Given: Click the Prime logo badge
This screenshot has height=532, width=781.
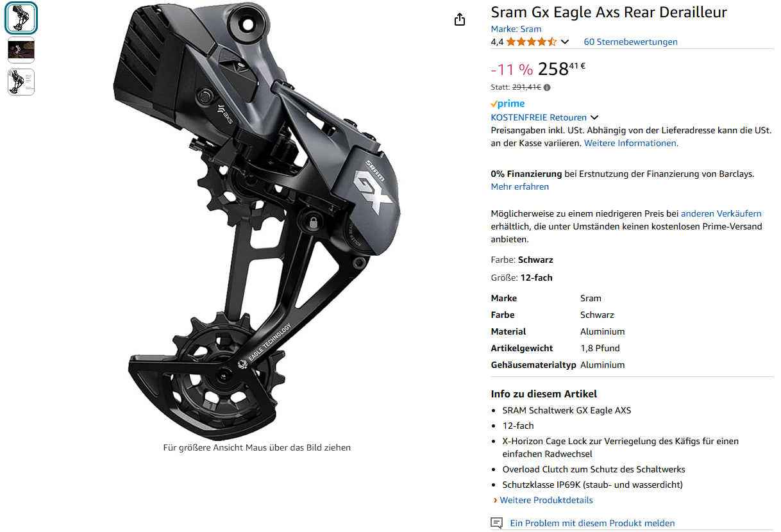Looking at the screenshot, I should [508, 104].
